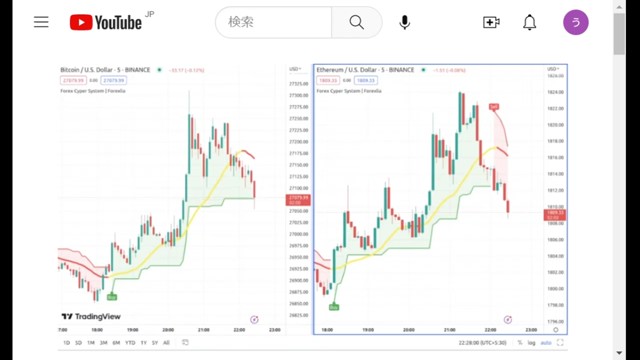Image resolution: width=640 pixels, height=360 pixels.
Task: Open the YouTube hamburger guide menu
Action: (41, 22)
